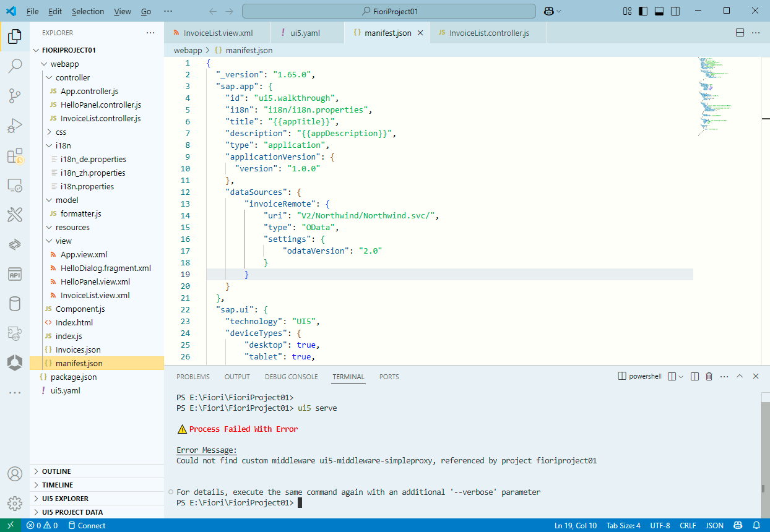Open the PROBLEMS panel
The height and width of the screenshot is (532, 770).
click(192, 376)
